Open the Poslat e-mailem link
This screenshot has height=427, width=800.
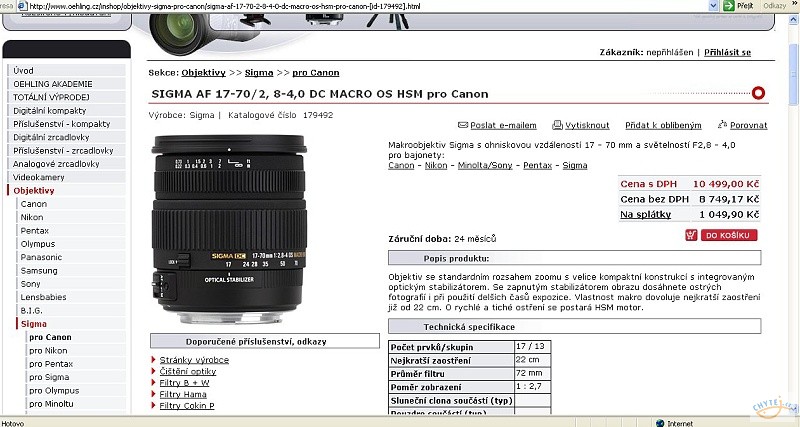click(503, 125)
